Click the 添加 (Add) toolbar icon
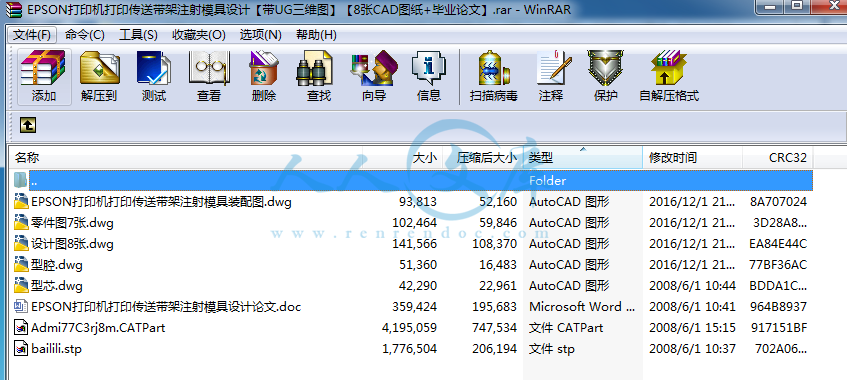 click(x=43, y=68)
